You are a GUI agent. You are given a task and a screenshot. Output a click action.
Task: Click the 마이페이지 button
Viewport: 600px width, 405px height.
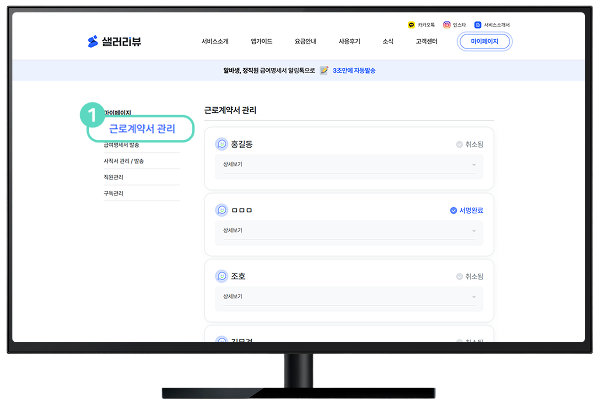pos(484,41)
